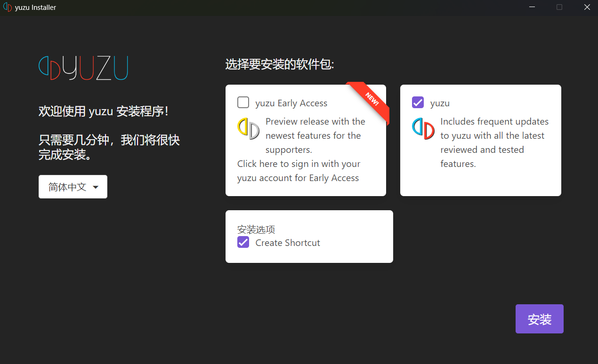Image resolution: width=598 pixels, height=364 pixels.
Task: Click the blue and red yuzu package icon
Action: click(423, 128)
